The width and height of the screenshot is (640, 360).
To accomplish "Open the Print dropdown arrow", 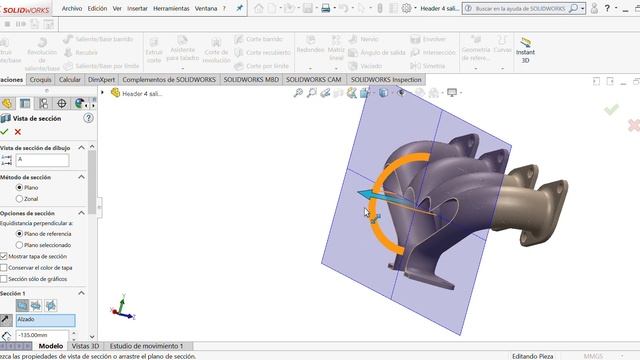I will coord(334,8).
